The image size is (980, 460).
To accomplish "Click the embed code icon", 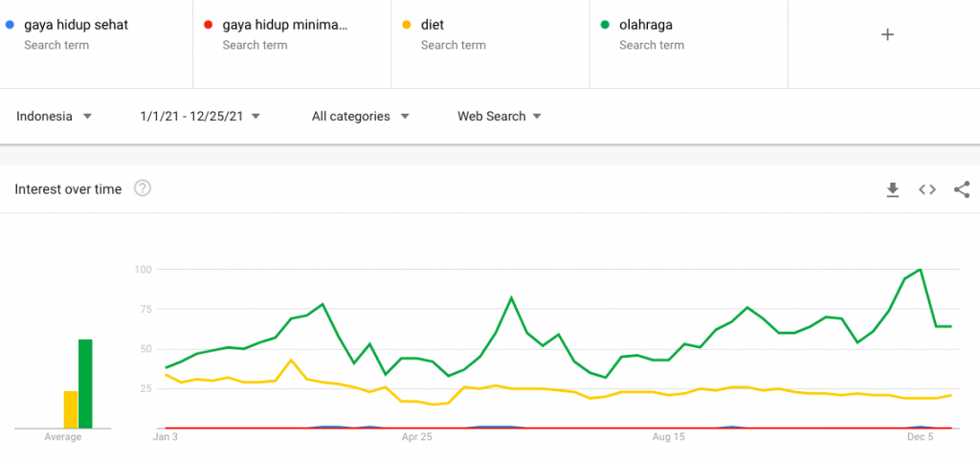I will [927, 189].
